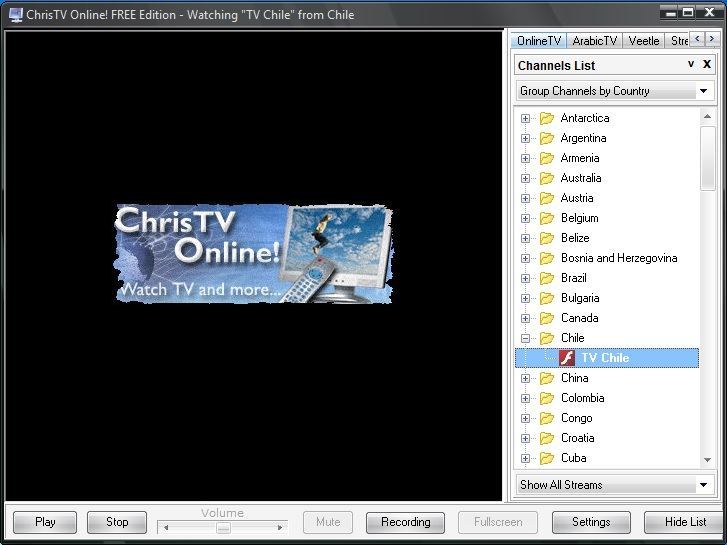This screenshot has width=727, height=545.
Task: Click the Chile folder icon
Action: click(x=547, y=338)
